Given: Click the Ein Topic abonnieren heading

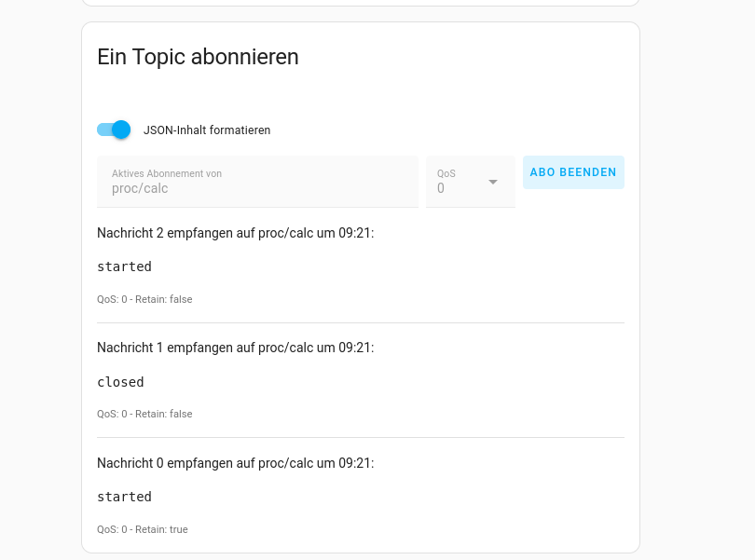Looking at the screenshot, I should tap(198, 57).
